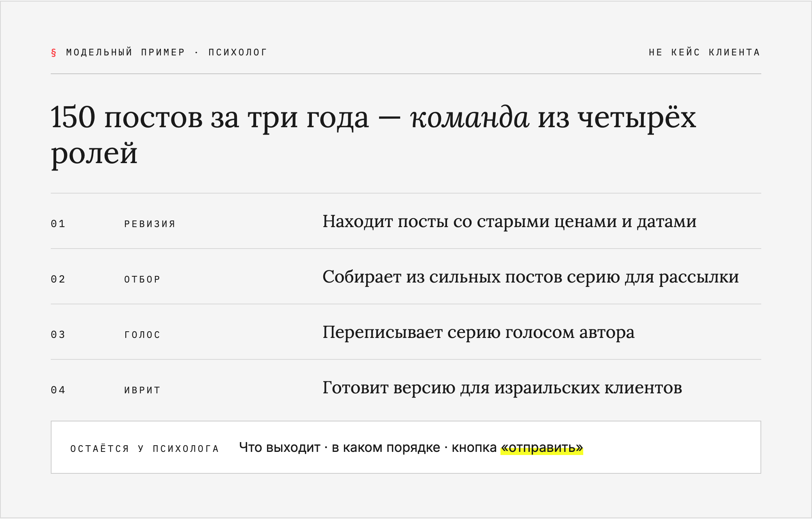The image size is (812, 519).
Task: Click row number «02»
Action: (58, 279)
